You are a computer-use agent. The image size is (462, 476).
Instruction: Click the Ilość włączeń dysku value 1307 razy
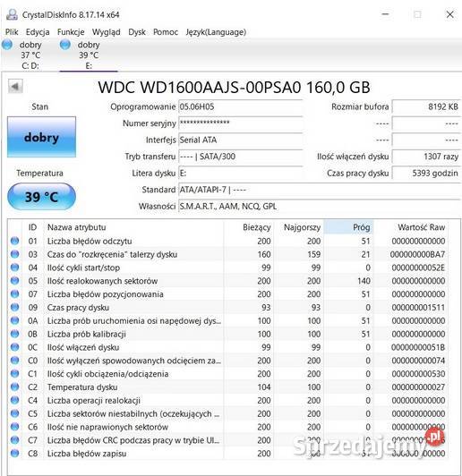point(426,157)
